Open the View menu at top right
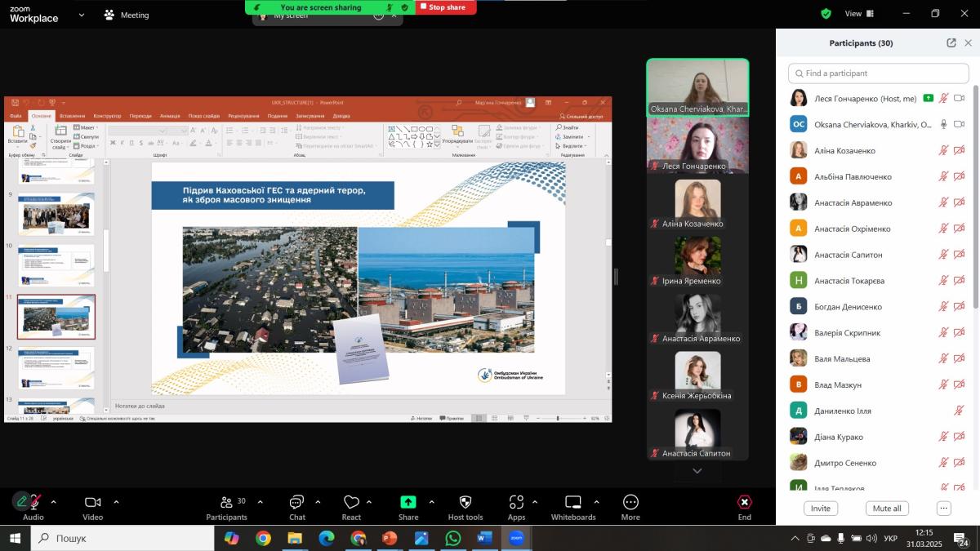This screenshot has height=551, width=980. click(x=858, y=14)
